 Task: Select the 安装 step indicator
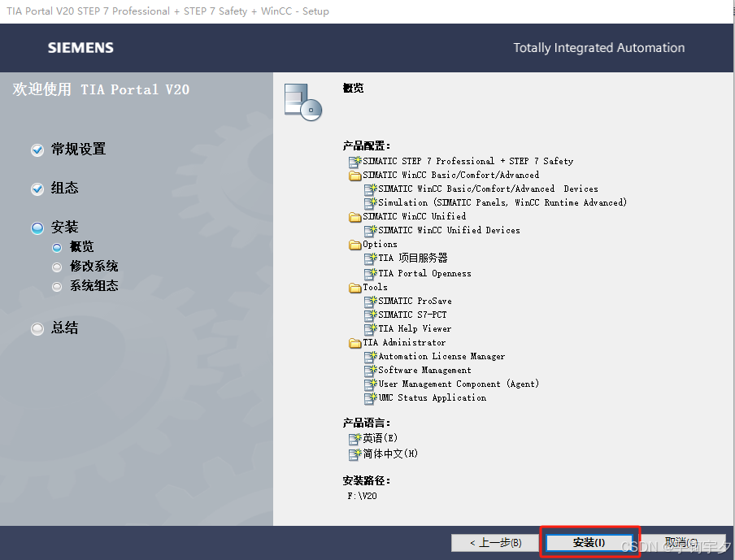[x=37, y=228]
